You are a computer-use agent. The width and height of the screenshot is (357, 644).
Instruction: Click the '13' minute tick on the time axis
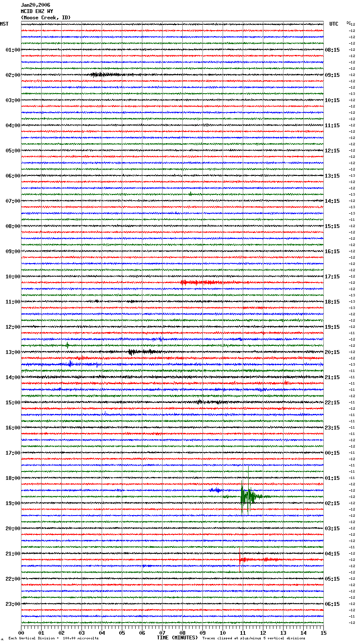point(283,633)
